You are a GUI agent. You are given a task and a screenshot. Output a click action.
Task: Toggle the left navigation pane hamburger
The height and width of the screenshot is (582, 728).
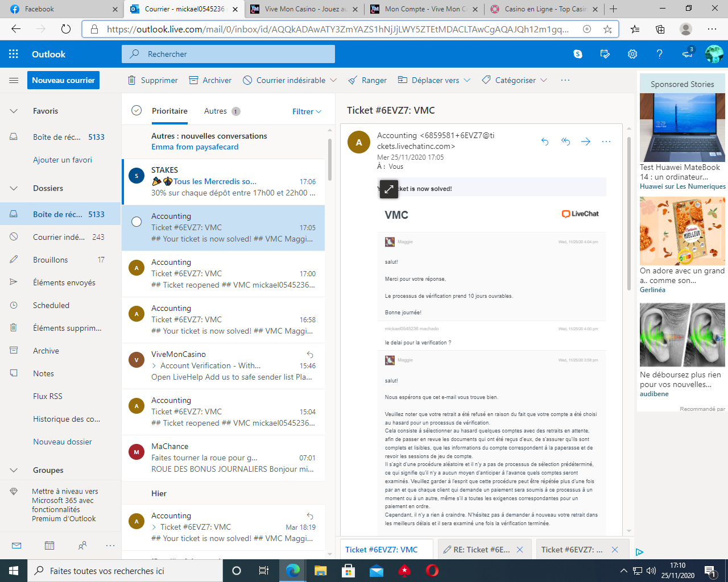[14, 80]
